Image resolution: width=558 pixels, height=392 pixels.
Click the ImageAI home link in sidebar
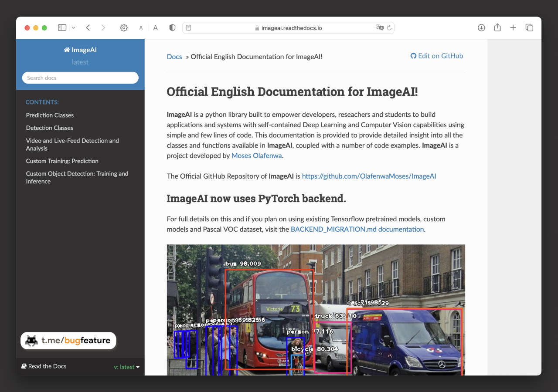(80, 50)
